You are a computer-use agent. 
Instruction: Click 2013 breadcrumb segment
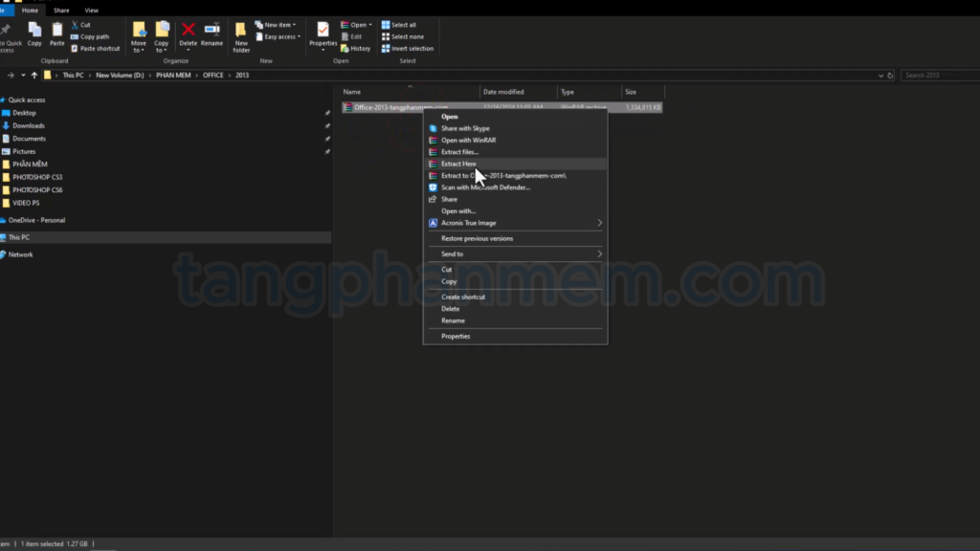(x=242, y=75)
